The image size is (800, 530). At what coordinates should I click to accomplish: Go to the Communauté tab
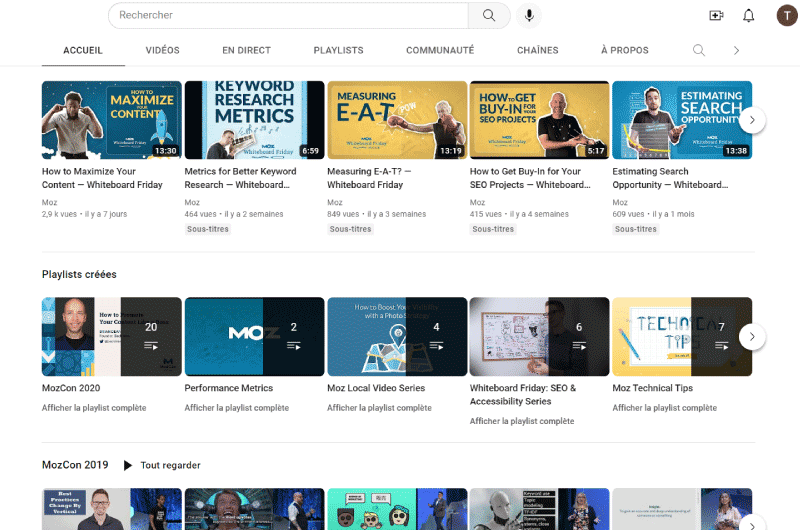coord(440,50)
